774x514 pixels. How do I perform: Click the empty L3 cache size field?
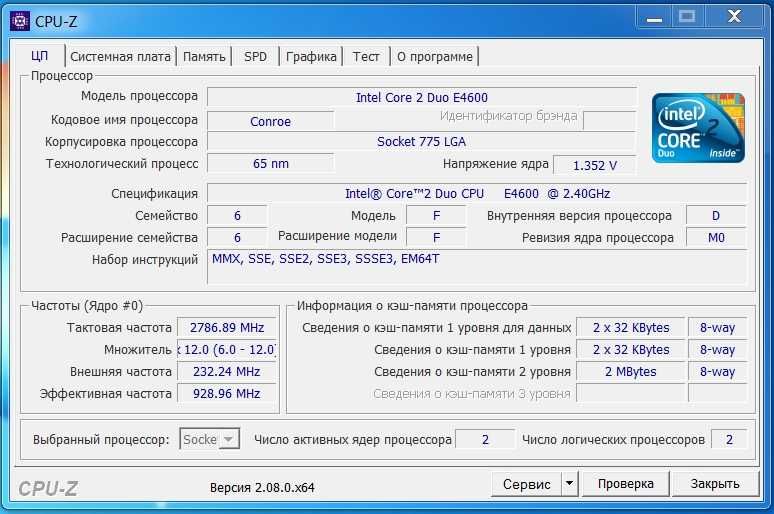pos(631,394)
